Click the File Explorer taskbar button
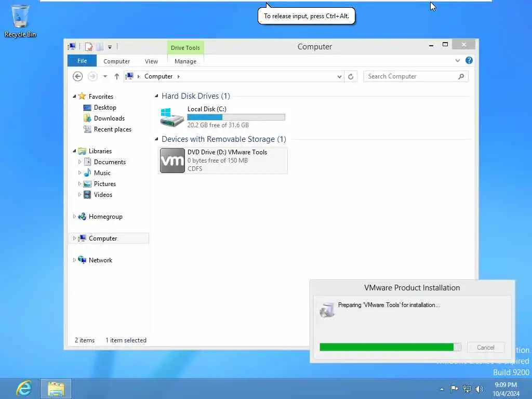Screen dimensions: 532x399 coord(56,389)
